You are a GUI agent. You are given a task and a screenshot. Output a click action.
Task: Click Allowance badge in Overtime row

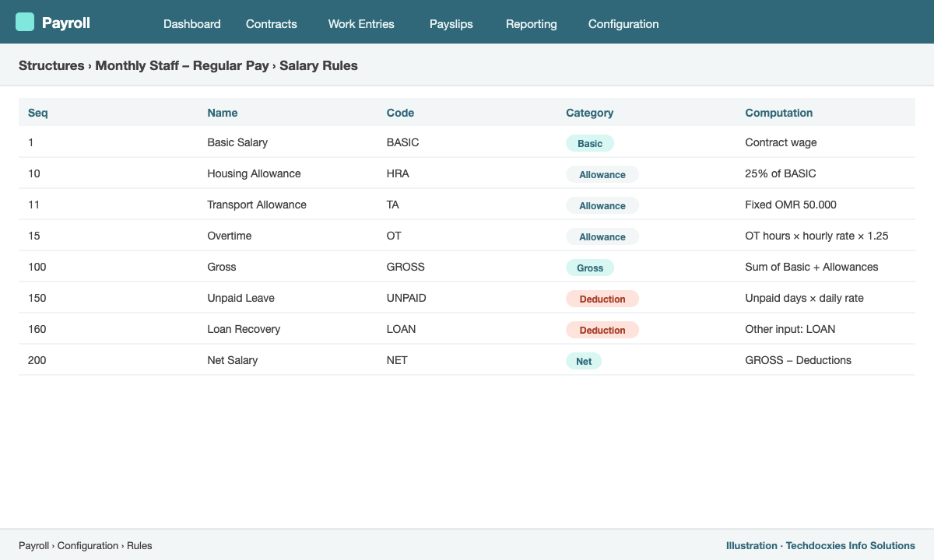(602, 236)
